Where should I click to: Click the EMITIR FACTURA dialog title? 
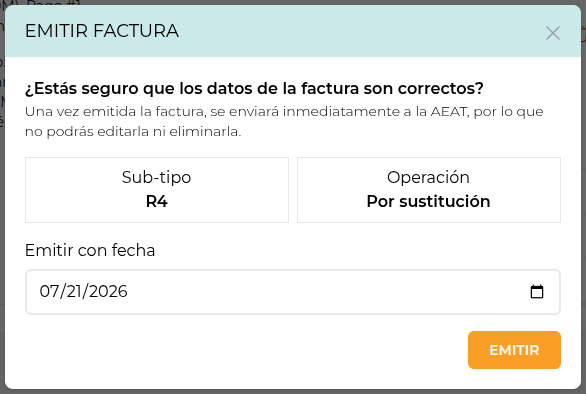coord(102,31)
